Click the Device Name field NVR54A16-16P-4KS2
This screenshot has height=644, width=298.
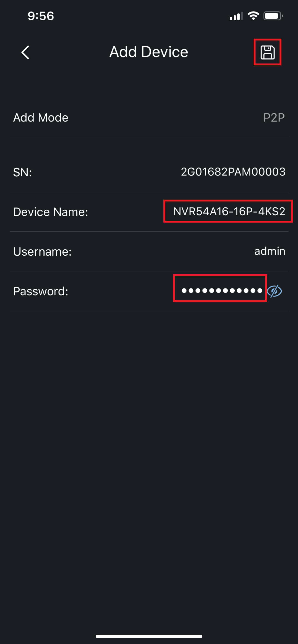click(229, 212)
